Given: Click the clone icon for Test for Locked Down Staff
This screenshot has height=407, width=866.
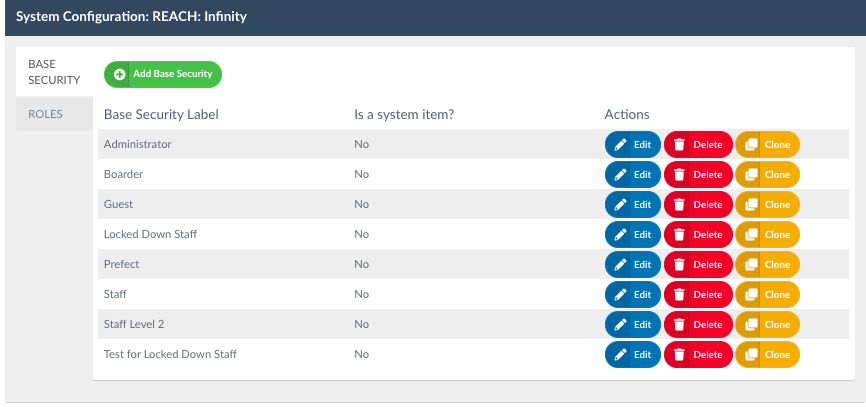Looking at the screenshot, I should click(749, 355).
